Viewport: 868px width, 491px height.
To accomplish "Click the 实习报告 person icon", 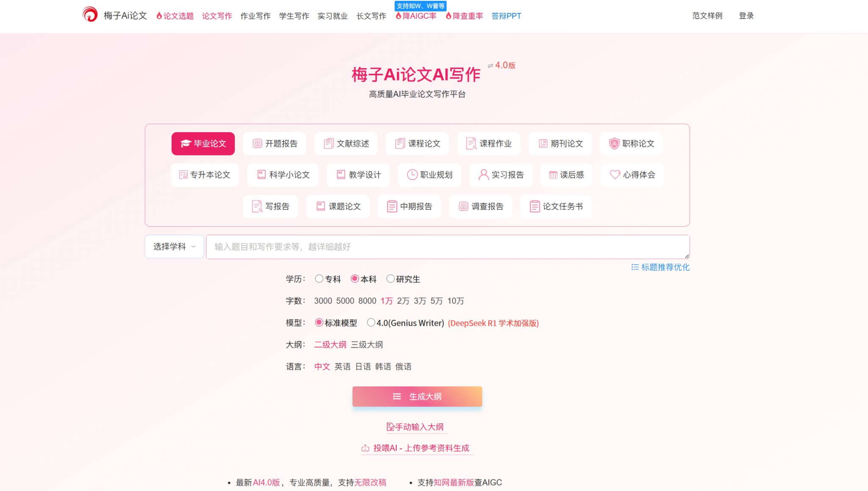I will pos(484,175).
